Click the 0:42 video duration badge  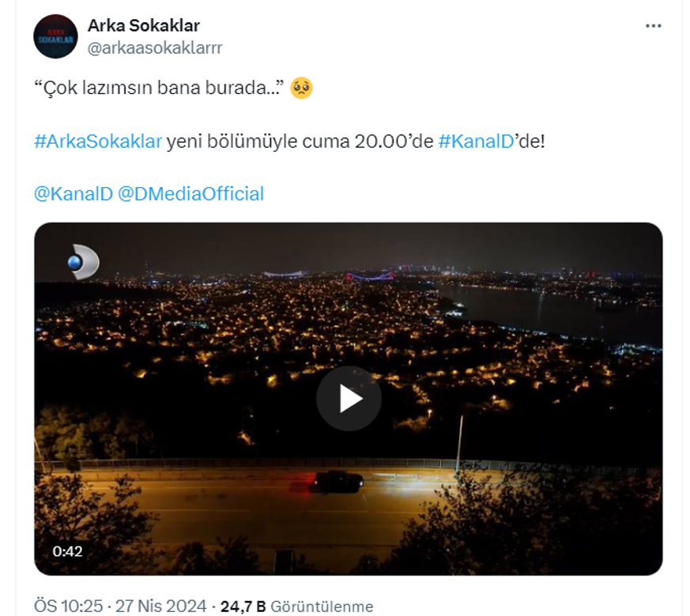pos(67,551)
